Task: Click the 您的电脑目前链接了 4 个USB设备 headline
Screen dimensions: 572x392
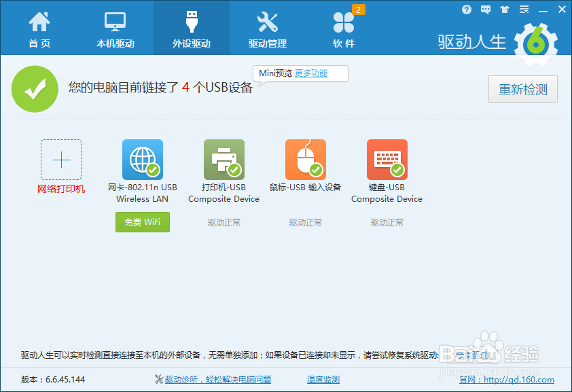Action: point(160,88)
